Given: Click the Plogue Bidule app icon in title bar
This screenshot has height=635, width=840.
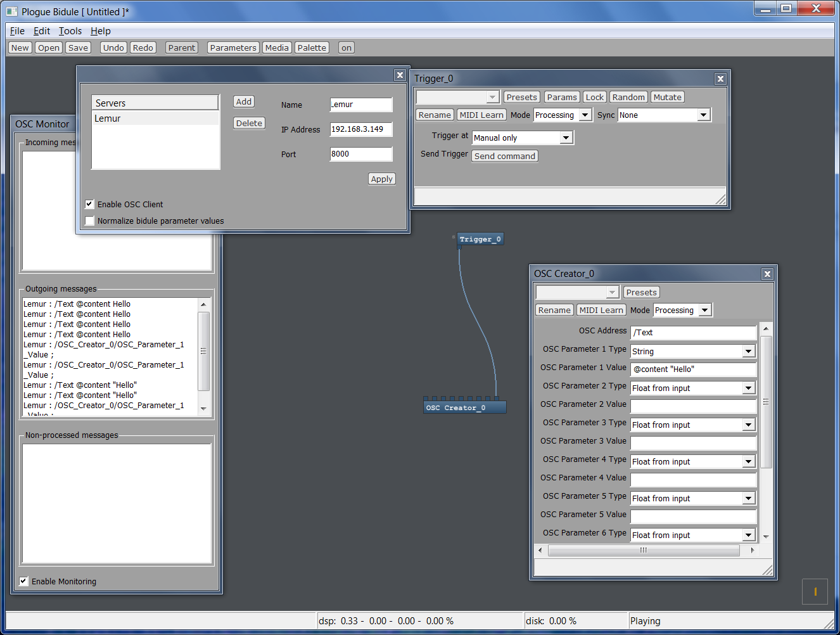Looking at the screenshot, I should (x=12, y=11).
